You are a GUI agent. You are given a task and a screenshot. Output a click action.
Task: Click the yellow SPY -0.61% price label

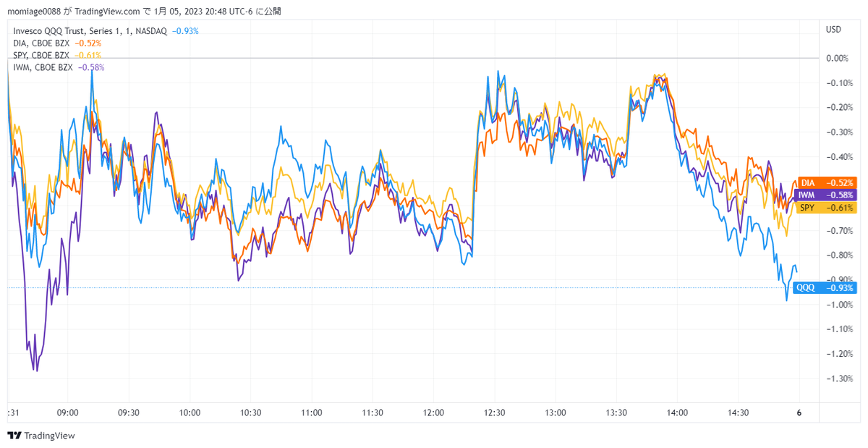[826, 208]
